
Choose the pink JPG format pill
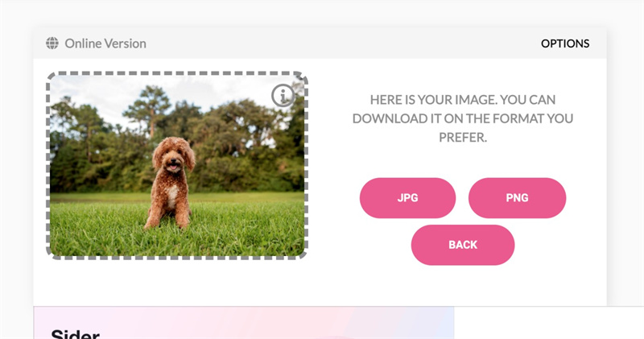tap(407, 197)
